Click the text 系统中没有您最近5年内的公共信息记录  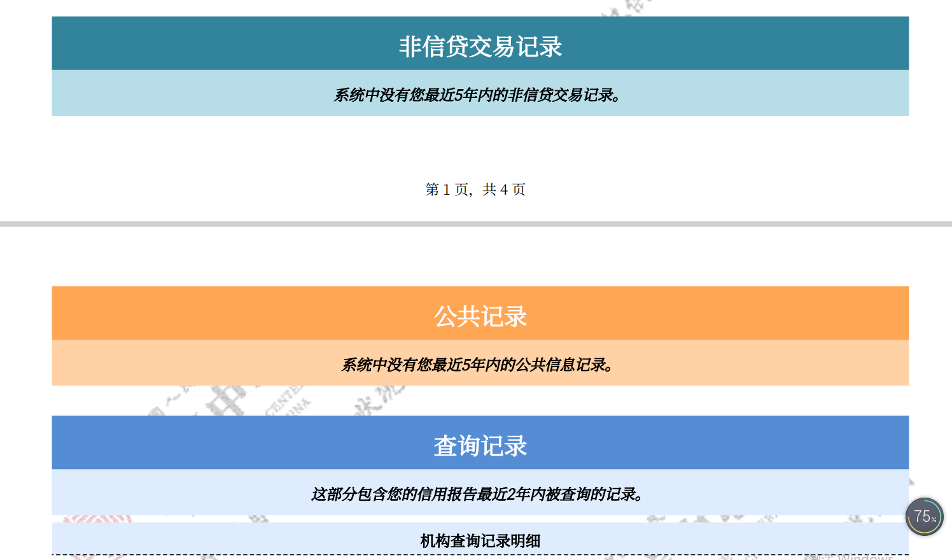coord(478,365)
